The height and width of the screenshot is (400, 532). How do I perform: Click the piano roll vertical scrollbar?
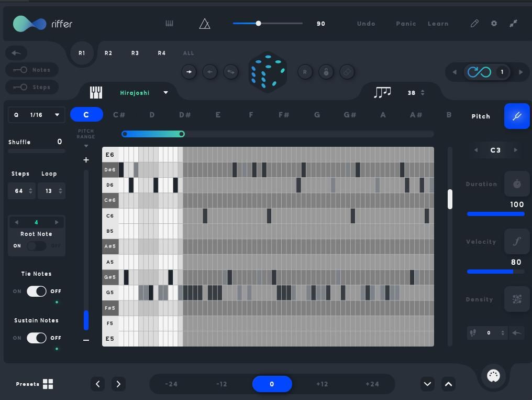pyautogui.click(x=450, y=199)
